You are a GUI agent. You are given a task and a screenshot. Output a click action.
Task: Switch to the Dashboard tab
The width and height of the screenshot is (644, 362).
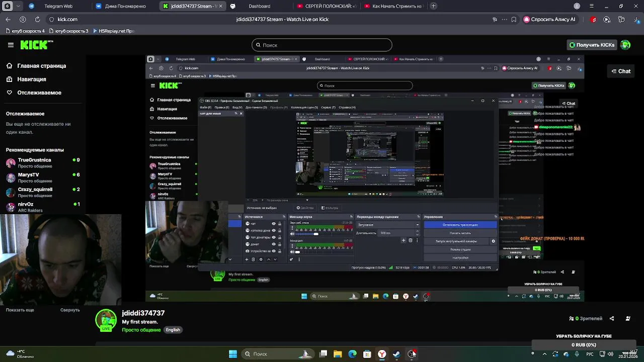(259, 6)
